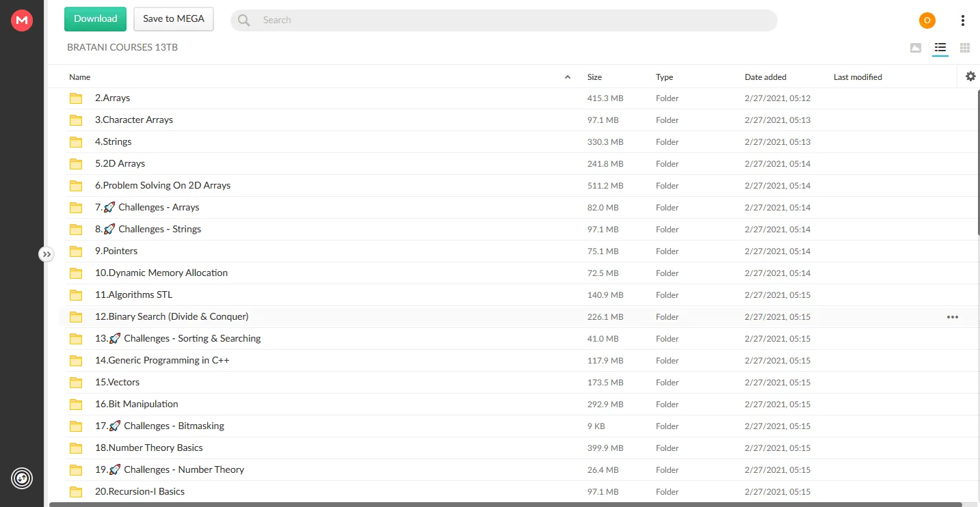
Task: Select folder icon of 14.Generic Programming
Action: click(76, 361)
